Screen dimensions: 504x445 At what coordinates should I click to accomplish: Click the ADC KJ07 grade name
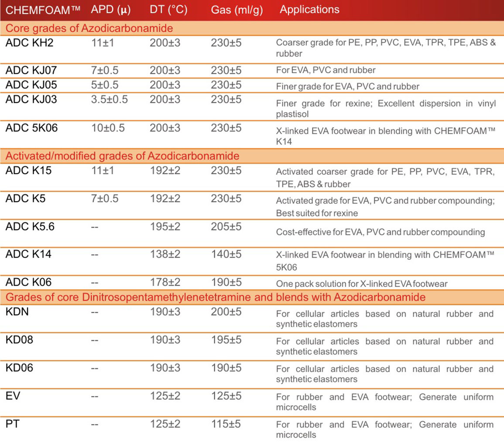click(x=31, y=70)
